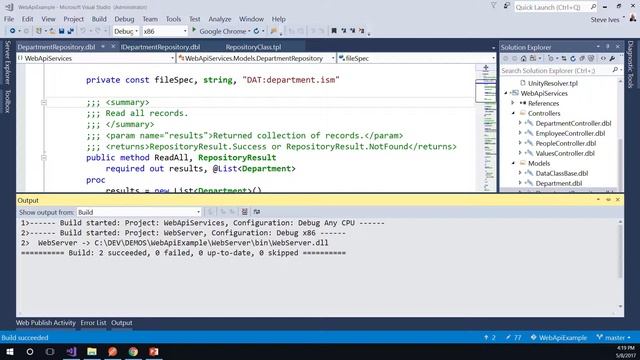Open the fileSpec member dropdown
This screenshot has width=640, height=360.
pyautogui.click(x=416, y=58)
